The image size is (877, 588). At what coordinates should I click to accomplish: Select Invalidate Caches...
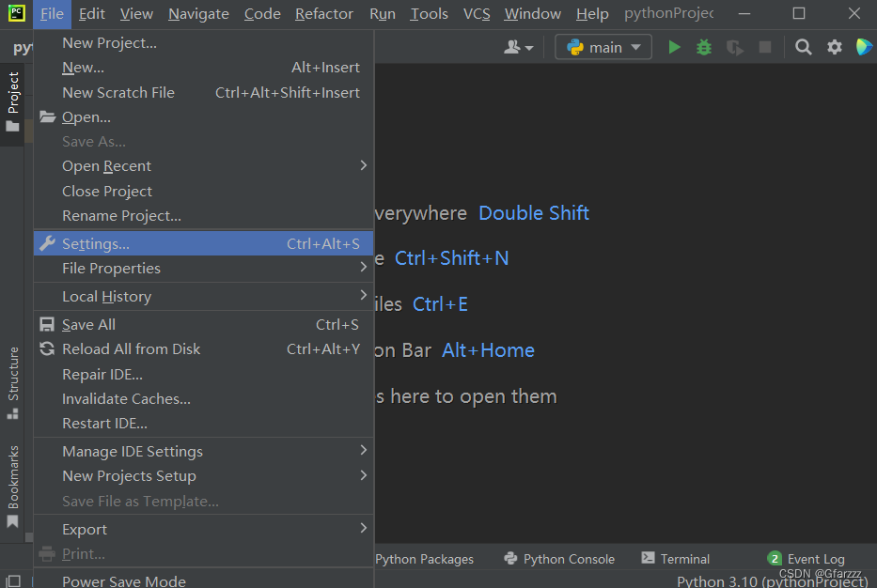click(x=204, y=399)
